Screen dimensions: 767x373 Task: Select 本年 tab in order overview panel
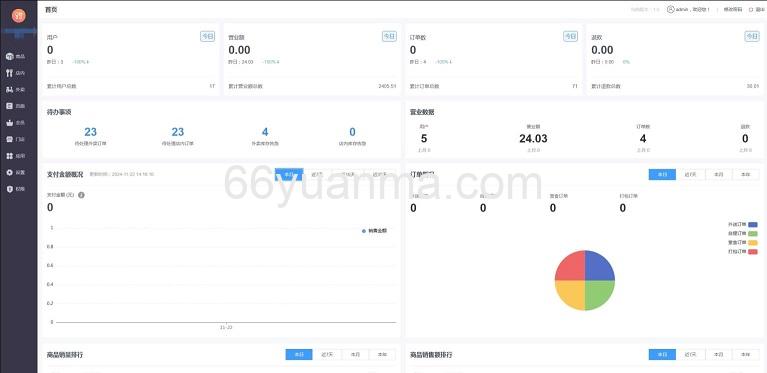point(745,175)
